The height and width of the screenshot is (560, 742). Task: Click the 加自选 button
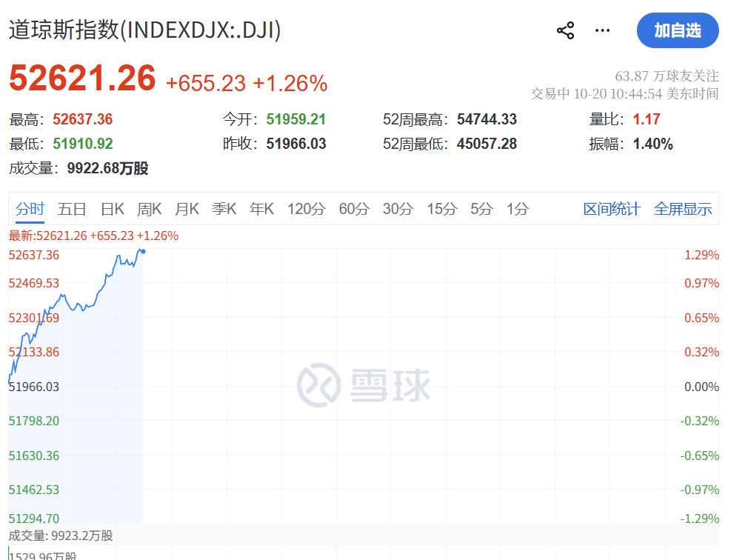tap(678, 30)
